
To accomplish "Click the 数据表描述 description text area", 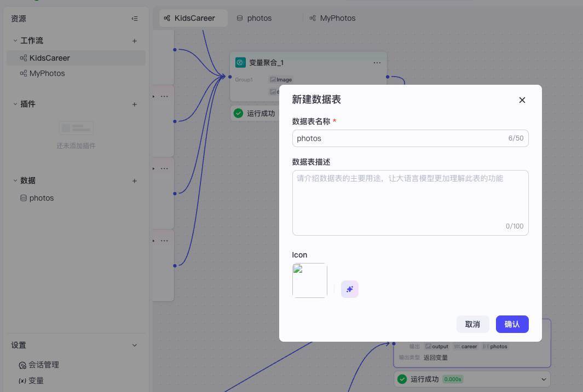I will (x=410, y=202).
